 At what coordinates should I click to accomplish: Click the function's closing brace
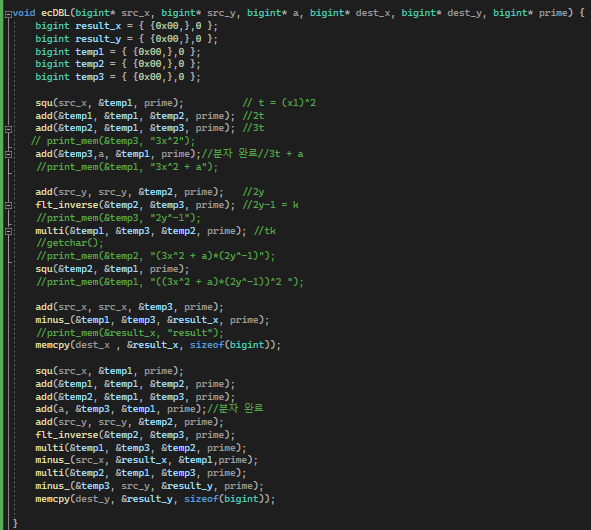(15, 523)
